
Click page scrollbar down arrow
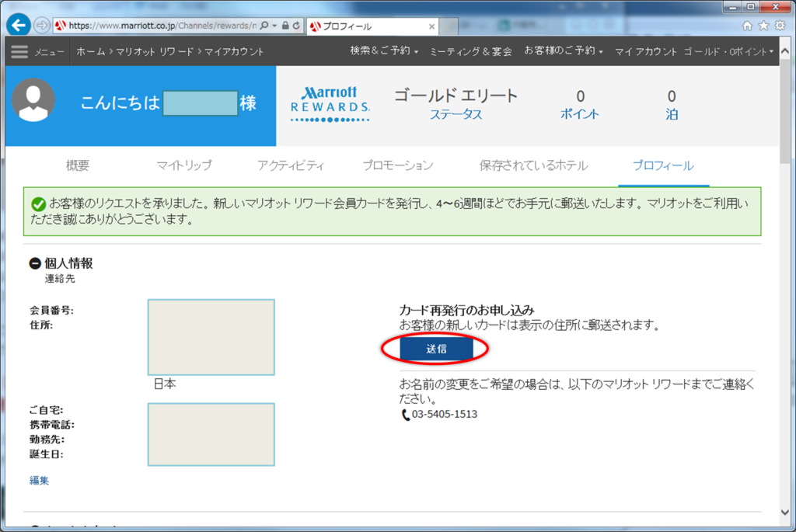785,513
